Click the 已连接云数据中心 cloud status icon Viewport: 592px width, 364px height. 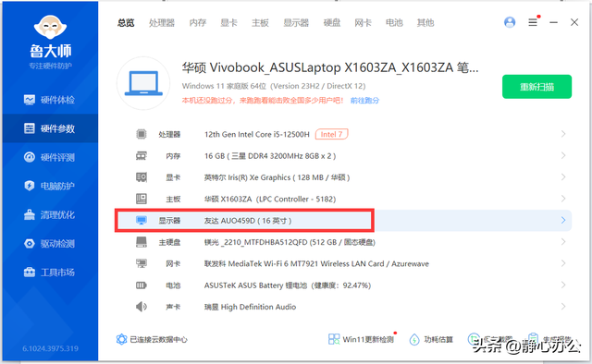tap(121, 339)
